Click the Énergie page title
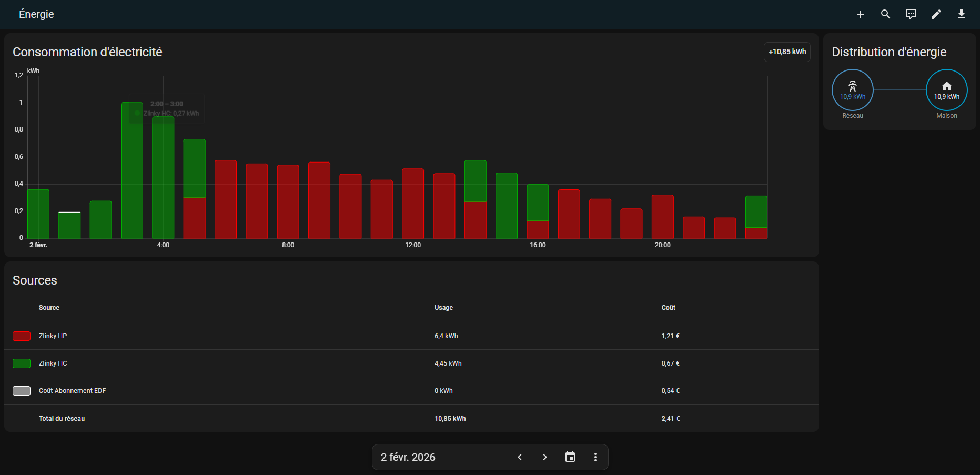 click(36, 14)
